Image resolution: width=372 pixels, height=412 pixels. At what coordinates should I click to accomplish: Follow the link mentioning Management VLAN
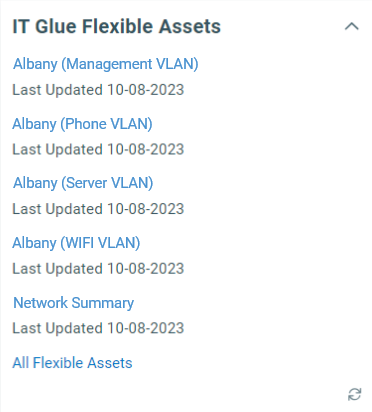106,64
